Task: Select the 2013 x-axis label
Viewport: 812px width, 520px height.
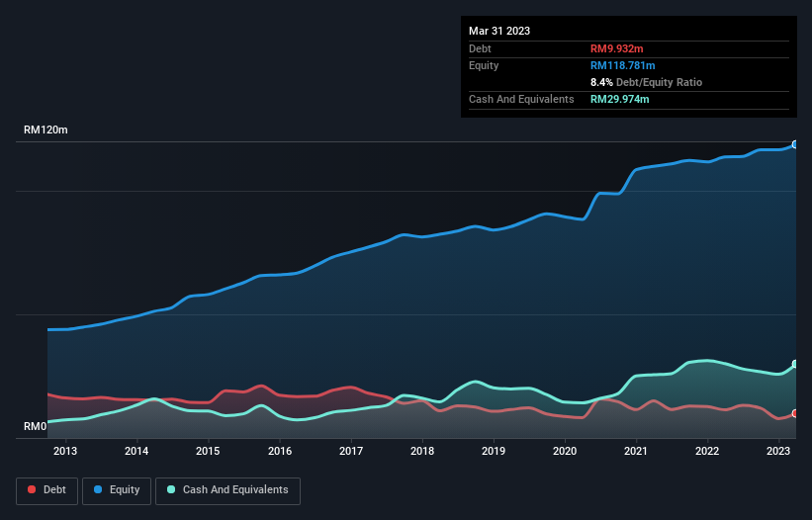Action: 65,452
